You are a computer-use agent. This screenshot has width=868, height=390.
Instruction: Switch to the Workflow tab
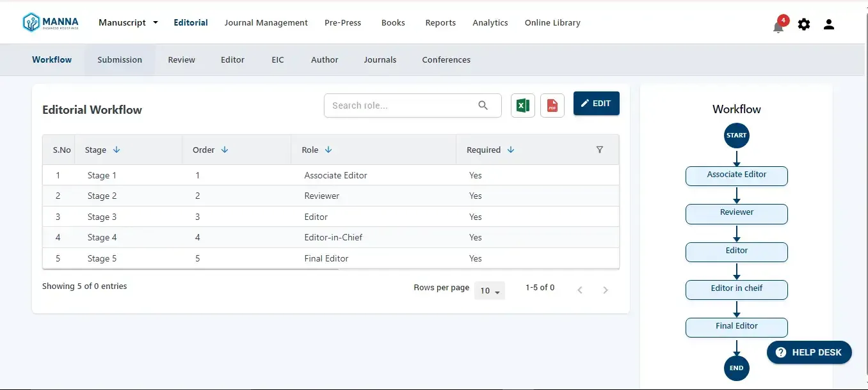[52, 59]
